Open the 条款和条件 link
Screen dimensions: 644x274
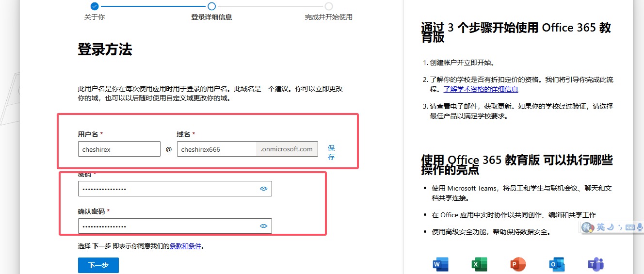185,246
